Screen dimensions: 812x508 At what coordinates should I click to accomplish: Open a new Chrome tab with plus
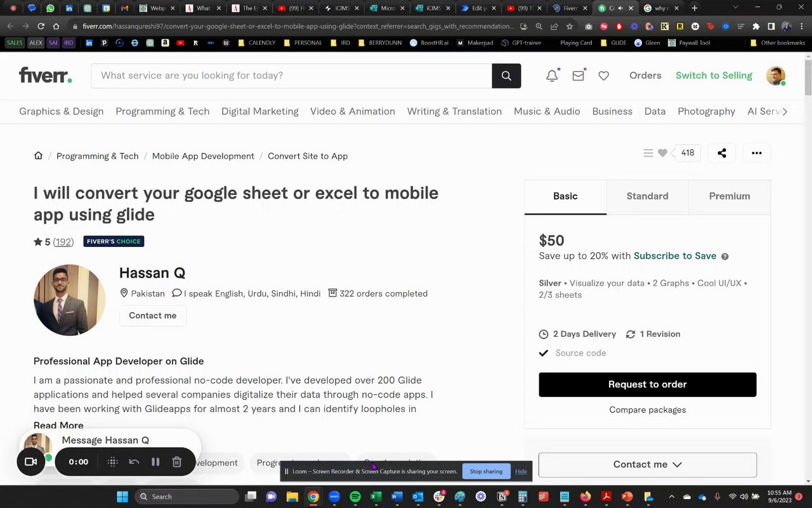coord(695,8)
